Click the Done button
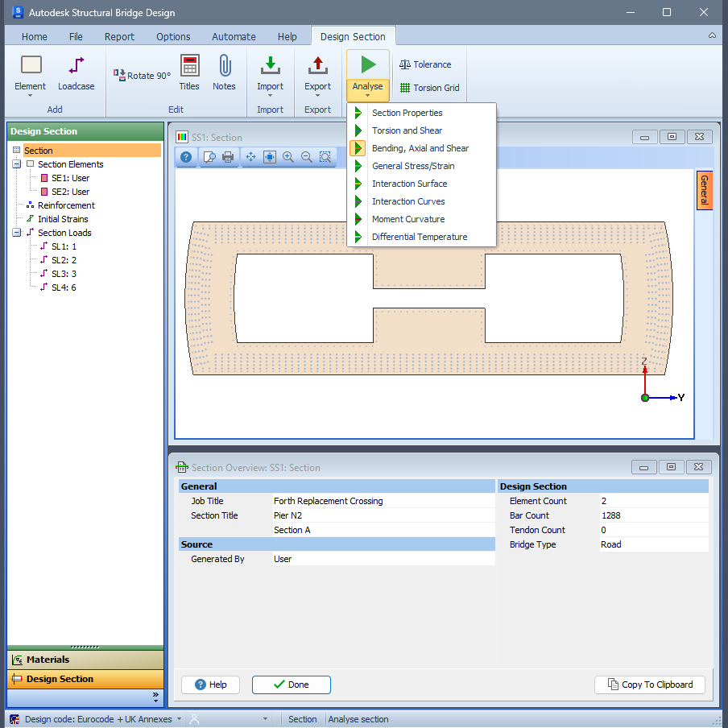Screen dimensions: 728x728 [x=291, y=685]
